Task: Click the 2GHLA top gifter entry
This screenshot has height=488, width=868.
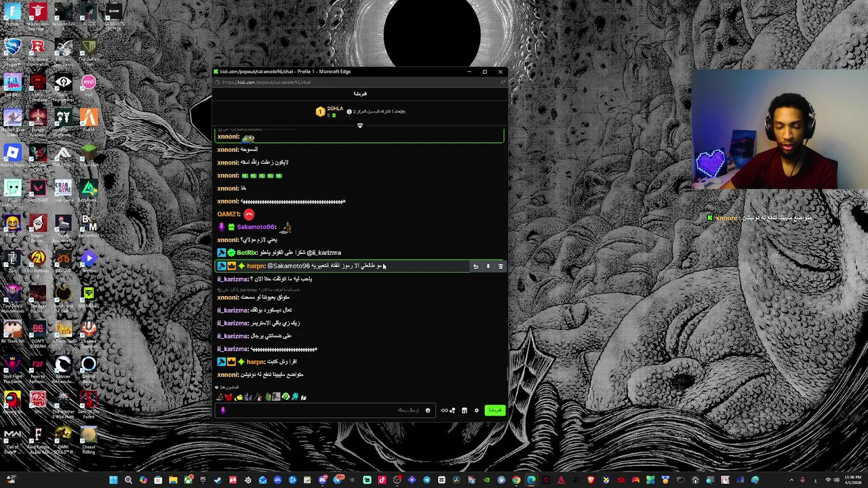Action: point(330,111)
